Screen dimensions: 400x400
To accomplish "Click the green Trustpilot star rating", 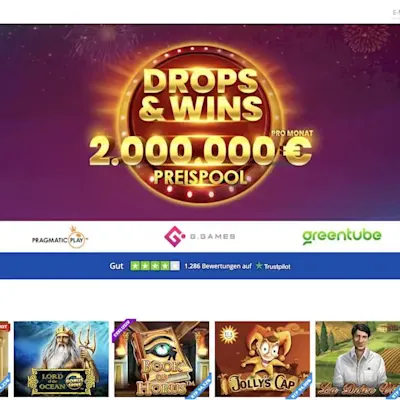I will pyautogui.click(x=155, y=266).
